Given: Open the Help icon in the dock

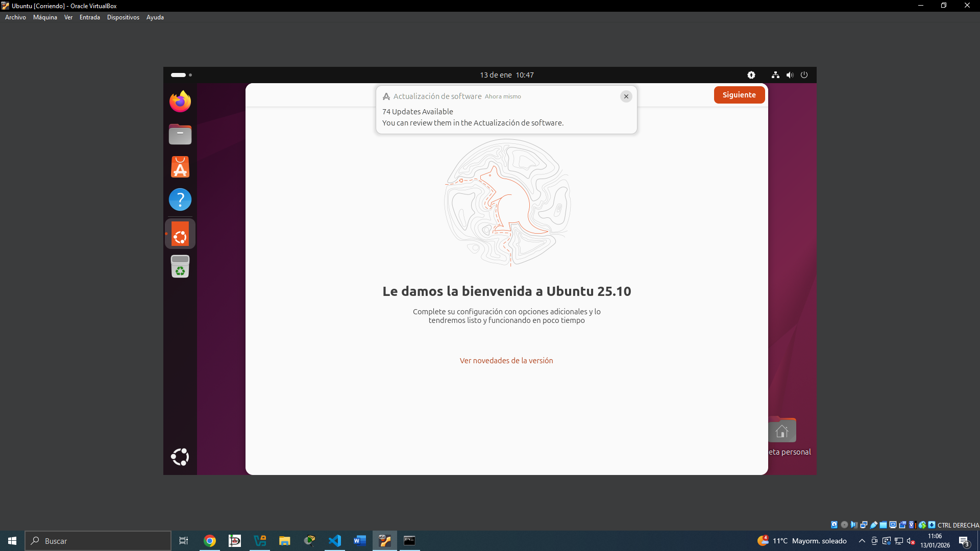Looking at the screenshot, I should point(180,199).
